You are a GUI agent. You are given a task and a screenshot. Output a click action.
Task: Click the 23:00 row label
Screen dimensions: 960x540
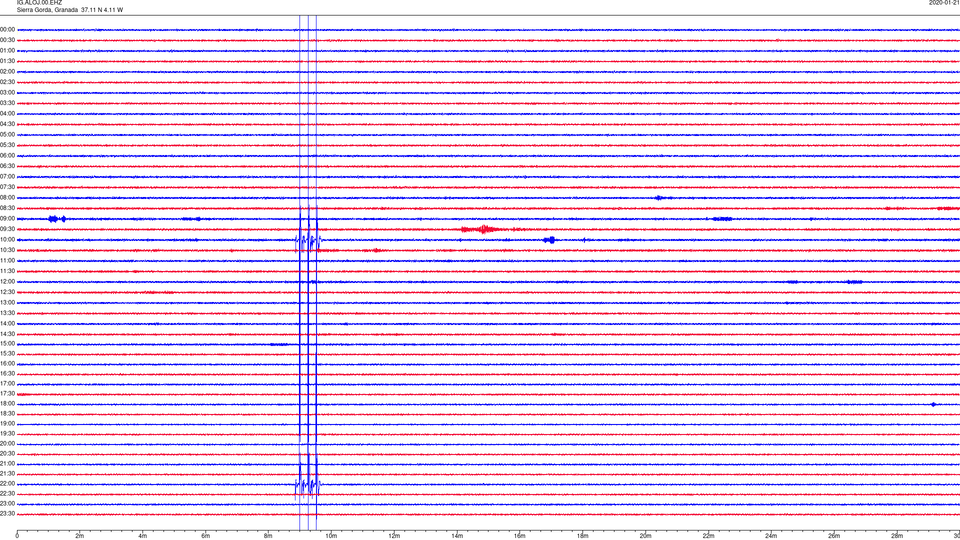click(7, 504)
